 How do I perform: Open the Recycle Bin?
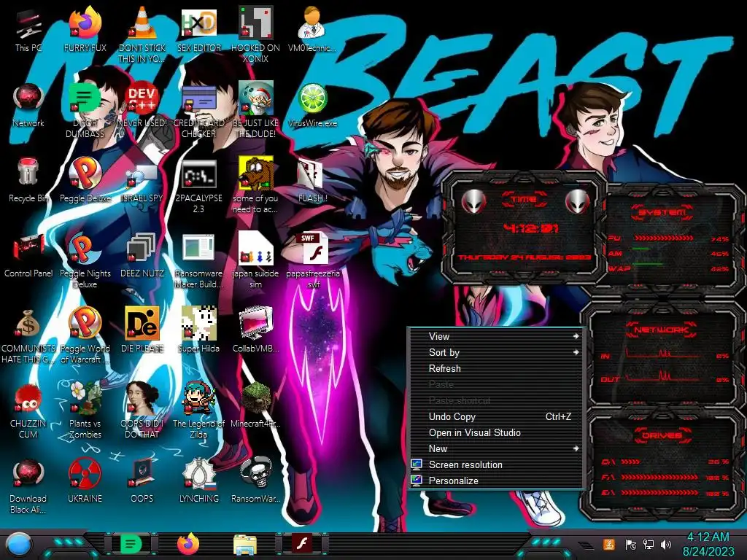pos(28,180)
